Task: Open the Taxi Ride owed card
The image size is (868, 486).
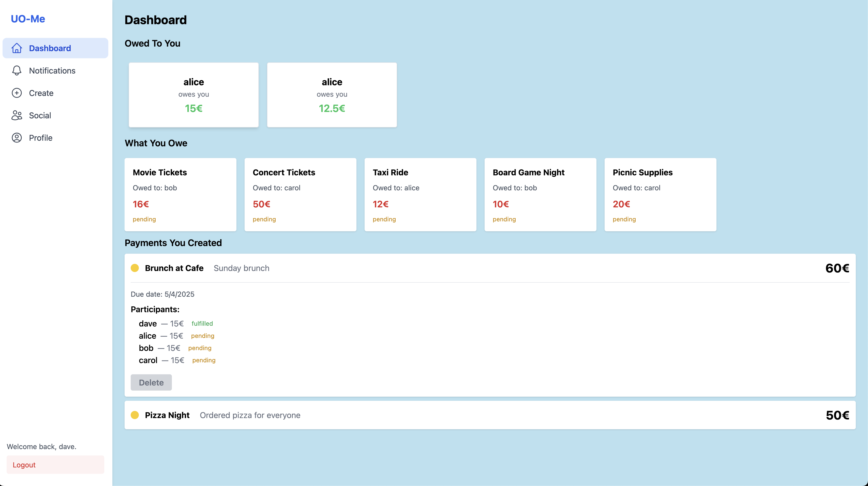Action: (420, 195)
